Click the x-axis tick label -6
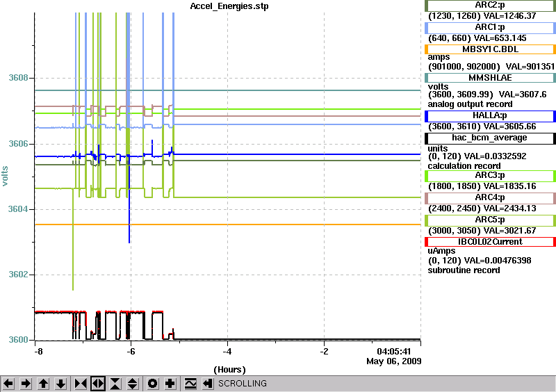The width and height of the screenshot is (556, 392). [x=131, y=352]
